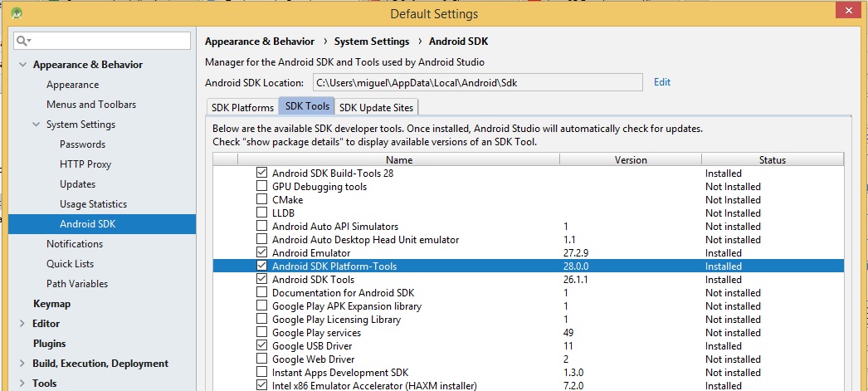Enable the GPU Debugging tools checkbox
The image size is (868, 391).
(262, 187)
